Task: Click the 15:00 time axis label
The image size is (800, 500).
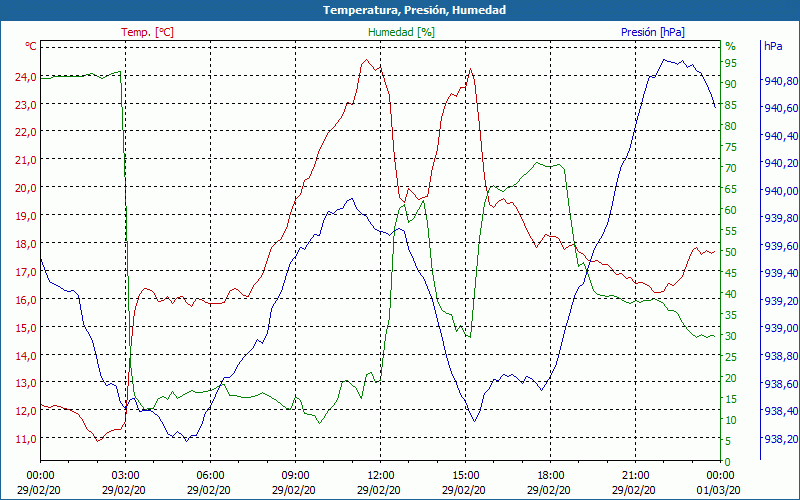Action: [465, 476]
